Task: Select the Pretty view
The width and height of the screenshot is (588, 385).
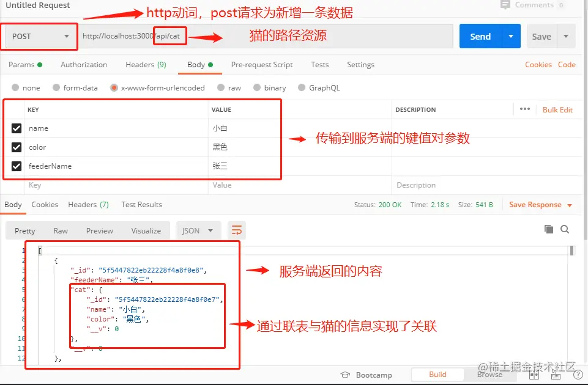Action: pyautogui.click(x=24, y=230)
